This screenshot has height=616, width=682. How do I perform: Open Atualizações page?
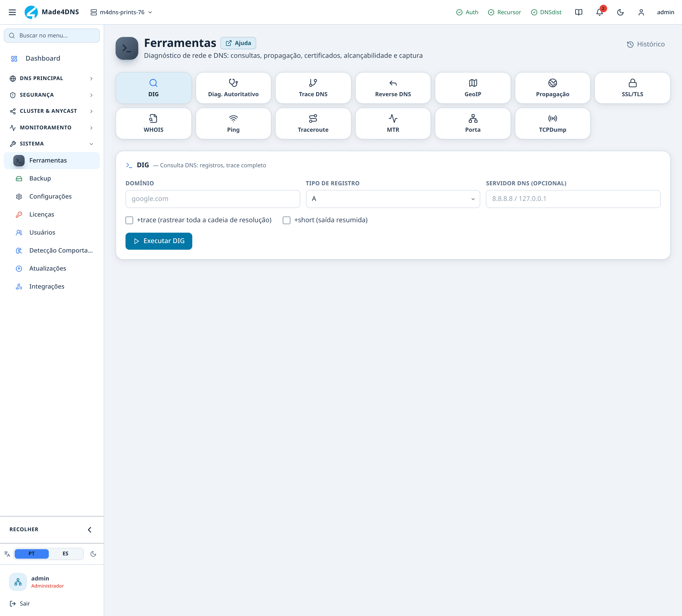click(52, 268)
